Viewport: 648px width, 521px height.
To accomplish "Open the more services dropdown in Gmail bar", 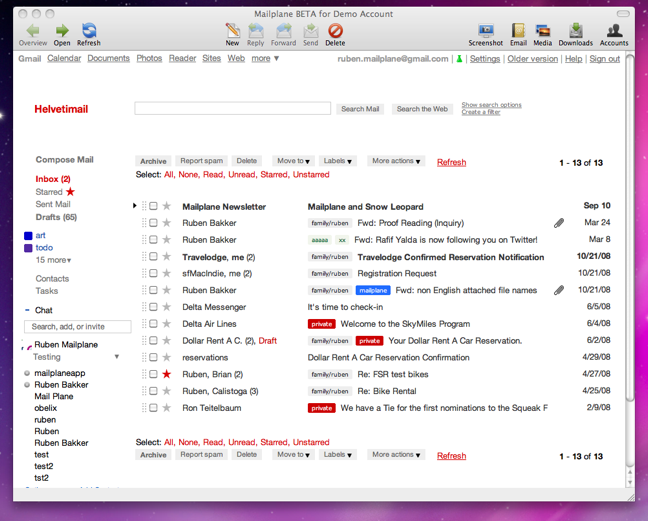I will [x=265, y=58].
